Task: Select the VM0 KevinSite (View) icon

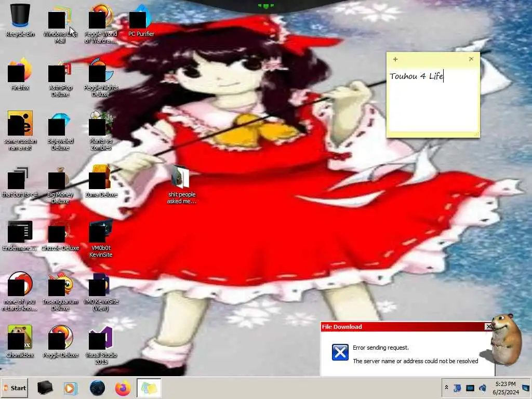Action: point(101,292)
